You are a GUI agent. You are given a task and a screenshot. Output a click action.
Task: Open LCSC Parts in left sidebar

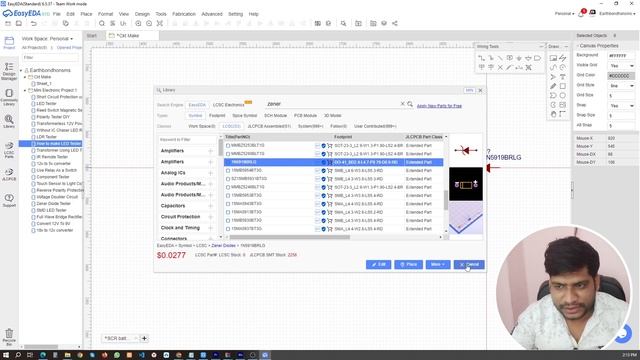coord(9,150)
